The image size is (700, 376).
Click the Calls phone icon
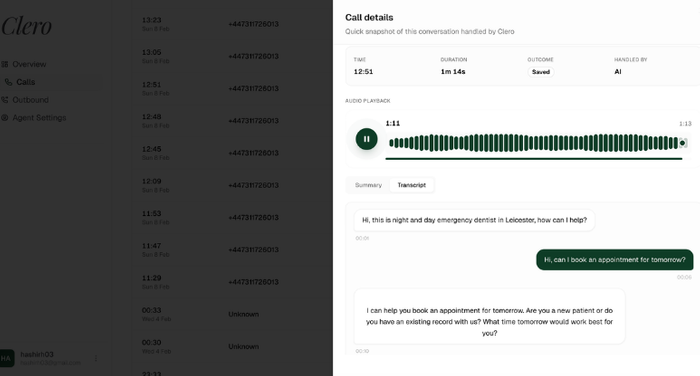pos(8,82)
